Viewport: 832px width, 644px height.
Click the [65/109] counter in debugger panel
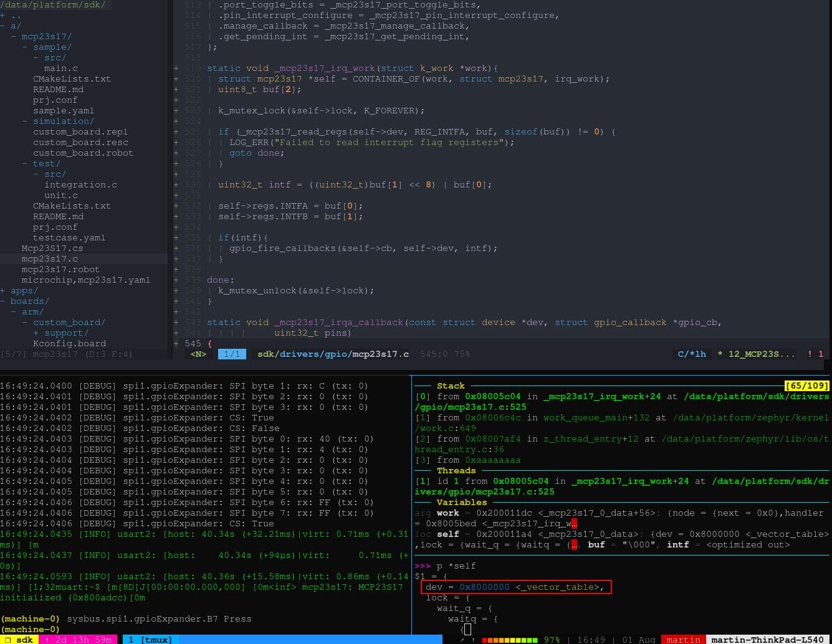coord(807,385)
